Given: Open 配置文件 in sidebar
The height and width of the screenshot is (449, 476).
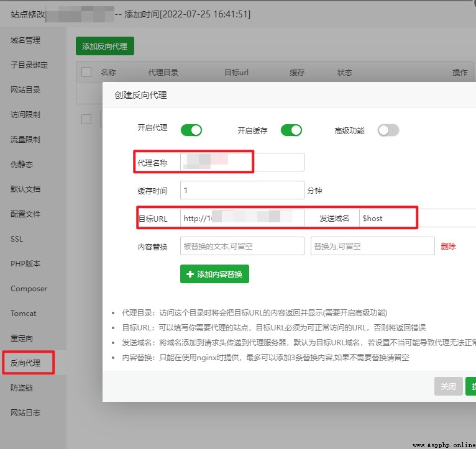Looking at the screenshot, I should click(25, 214).
